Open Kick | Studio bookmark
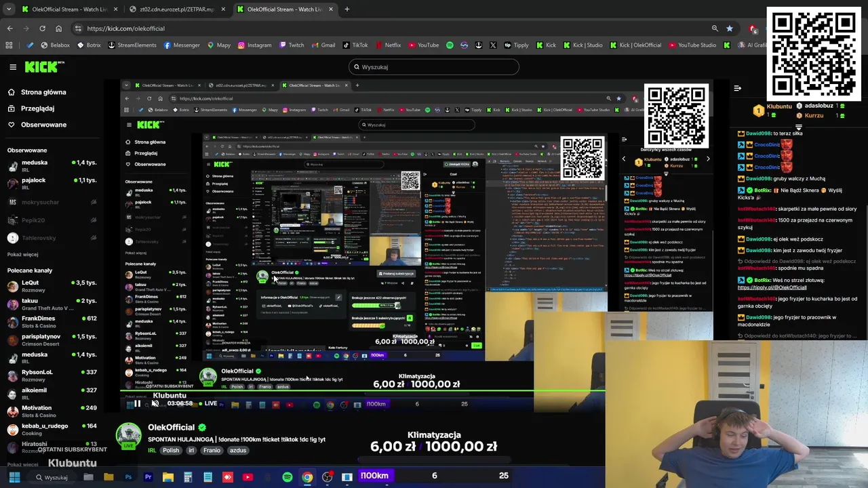 [x=582, y=45]
